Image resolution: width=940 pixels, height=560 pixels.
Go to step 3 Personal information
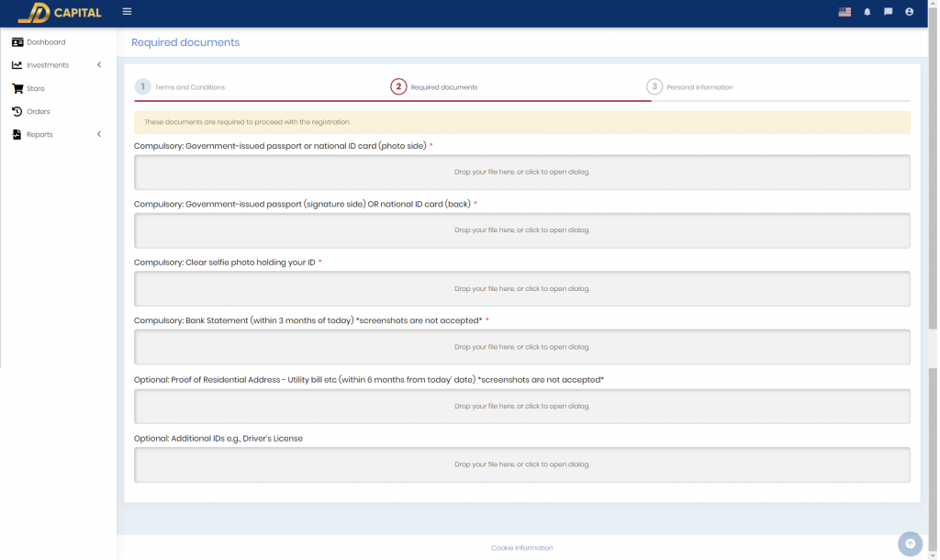pyautogui.click(x=689, y=87)
